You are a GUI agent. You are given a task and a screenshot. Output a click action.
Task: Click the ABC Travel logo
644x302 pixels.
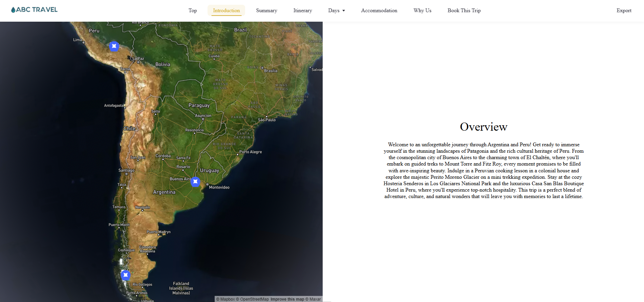click(x=34, y=10)
